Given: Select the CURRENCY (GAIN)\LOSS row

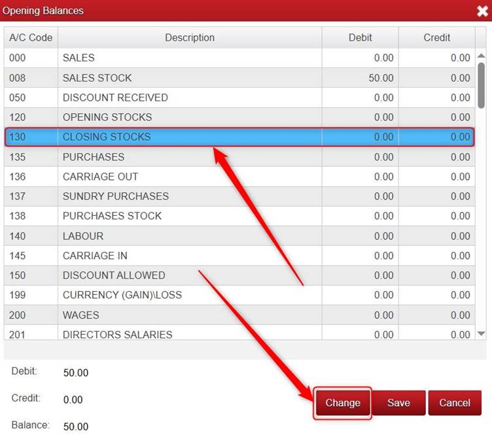Looking at the screenshot, I should (239, 295).
